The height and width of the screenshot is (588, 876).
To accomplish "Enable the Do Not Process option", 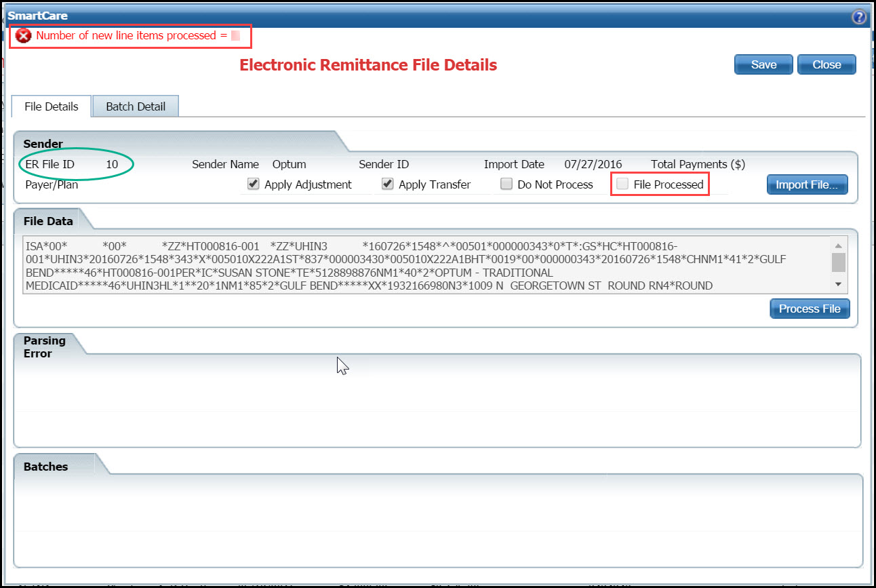I will pos(506,184).
